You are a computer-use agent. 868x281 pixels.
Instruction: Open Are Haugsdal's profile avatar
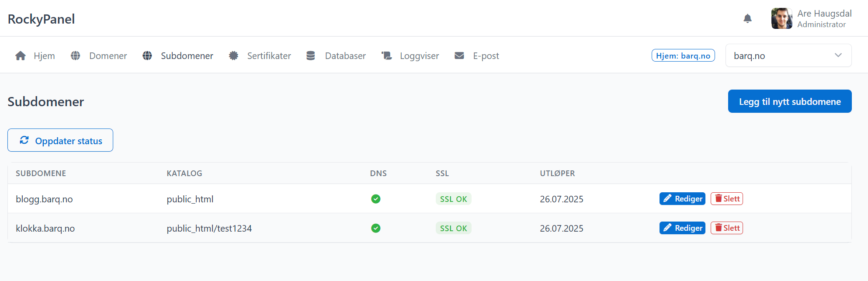(x=781, y=18)
